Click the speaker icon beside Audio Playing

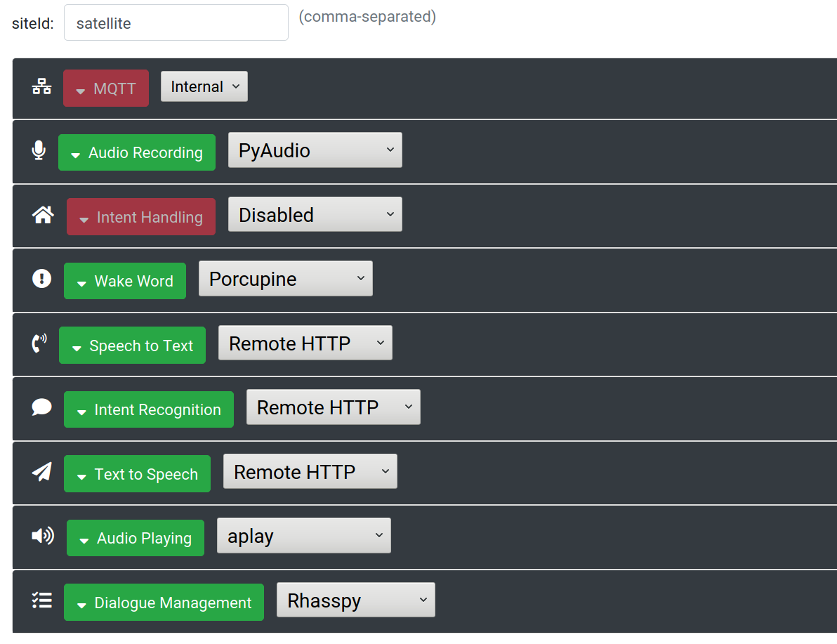point(41,536)
